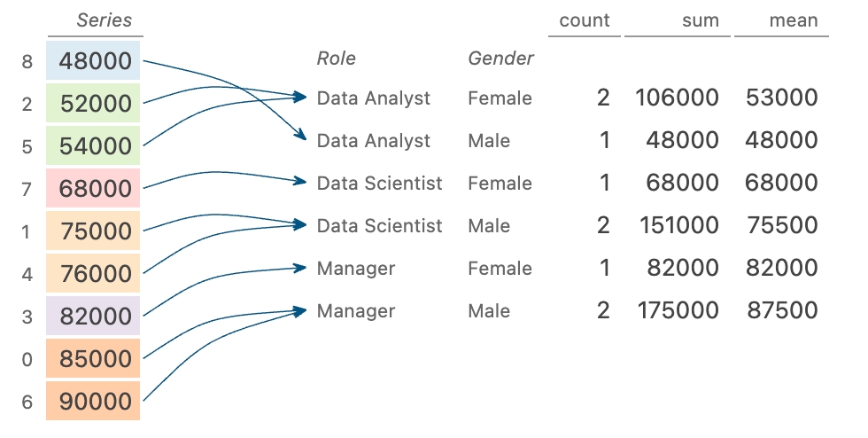Click the italic Series header
This screenshot has height=438, width=868.
104,20
